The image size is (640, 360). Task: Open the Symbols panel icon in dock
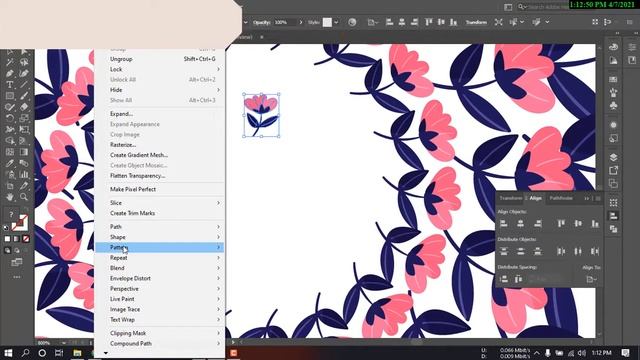tap(613, 105)
